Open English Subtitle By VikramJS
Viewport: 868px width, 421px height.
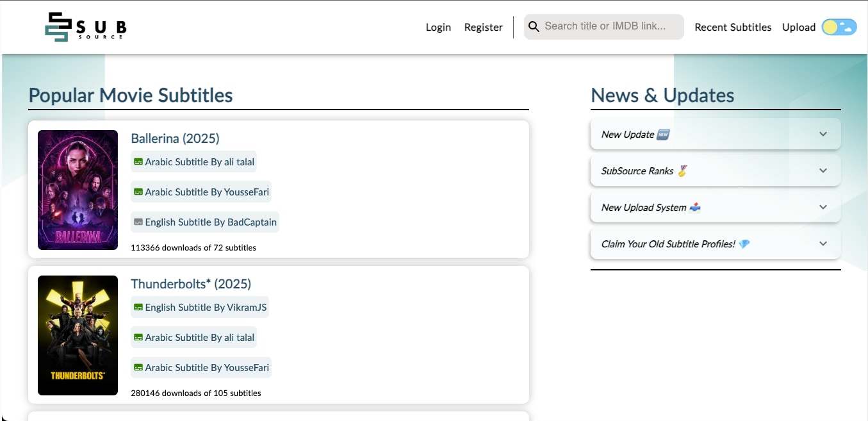point(200,307)
